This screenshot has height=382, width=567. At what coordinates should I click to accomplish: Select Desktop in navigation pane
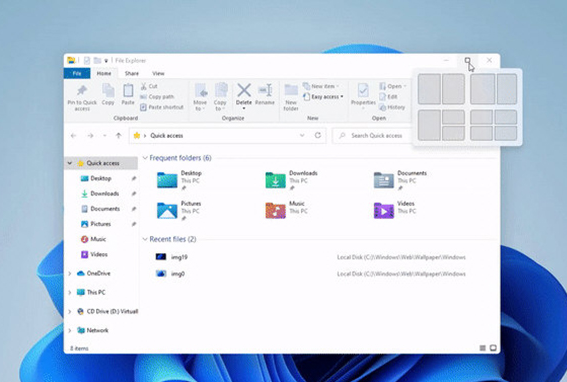[x=101, y=178]
